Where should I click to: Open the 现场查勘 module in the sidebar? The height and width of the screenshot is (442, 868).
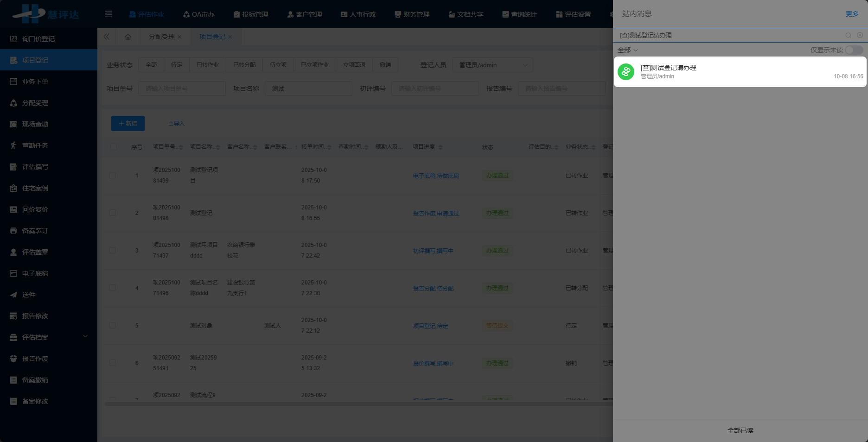click(x=35, y=124)
